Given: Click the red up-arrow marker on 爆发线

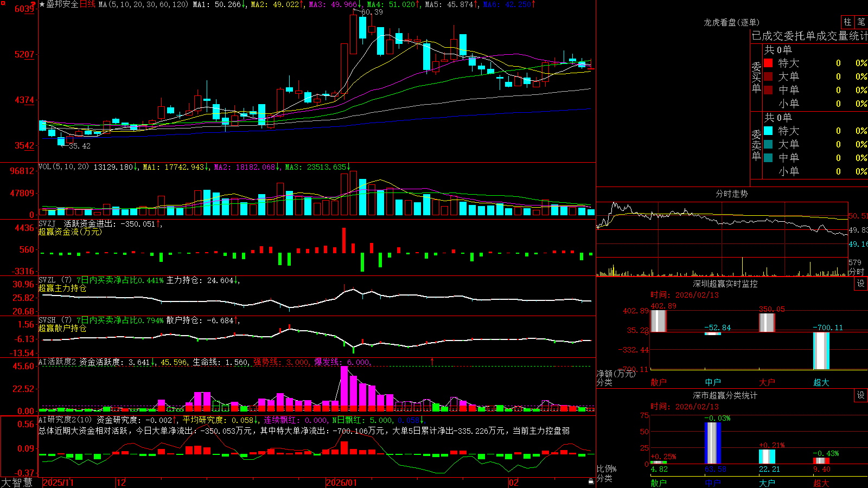Looking at the screenshot, I should [432, 361].
